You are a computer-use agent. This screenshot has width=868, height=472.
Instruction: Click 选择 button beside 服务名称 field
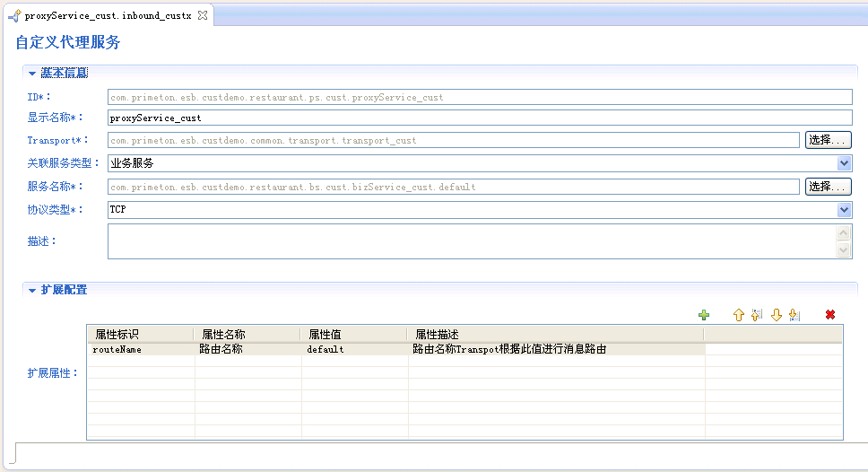tap(828, 187)
